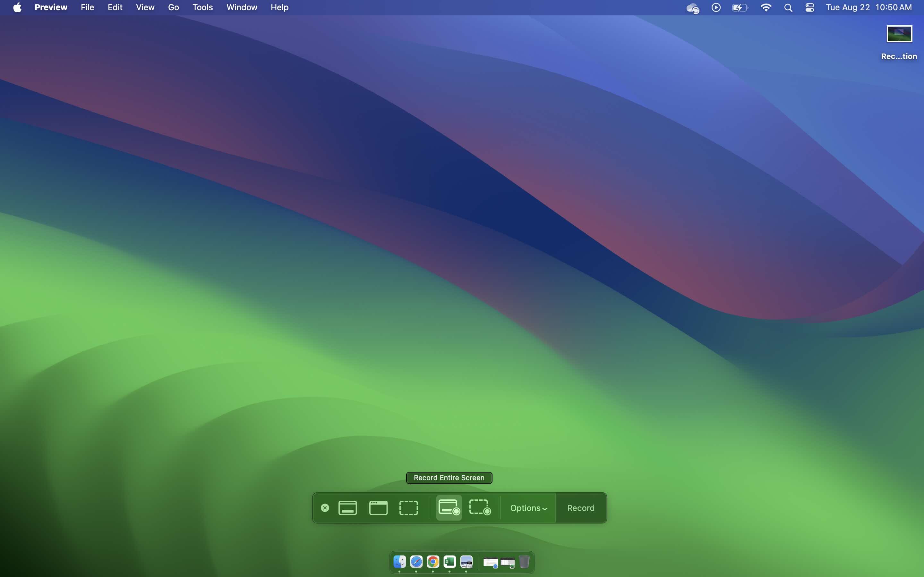Open Google Chrome from the Dock
Screen dimensions: 924x577
pos(432,562)
